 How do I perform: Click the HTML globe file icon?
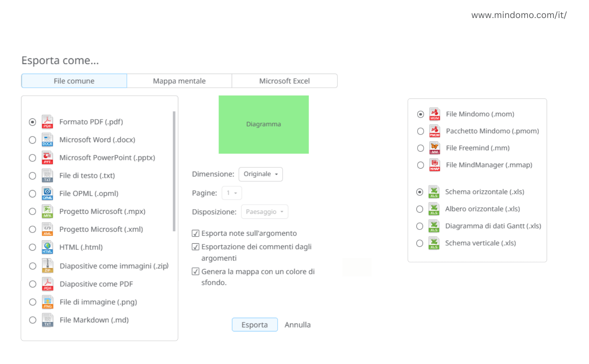47,248
